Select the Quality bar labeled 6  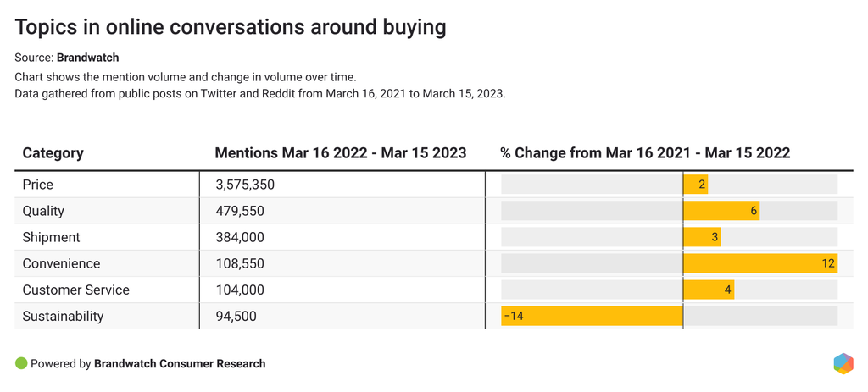pos(721,211)
